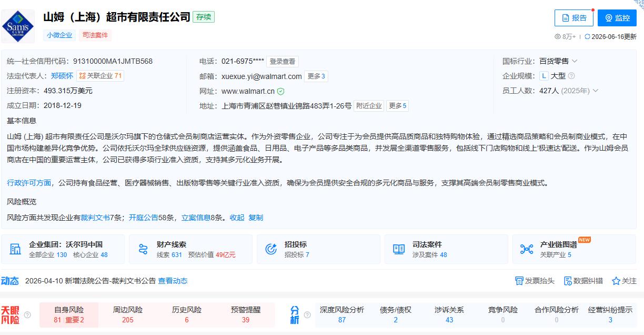Select the 预警提醒 tab

tap(246, 314)
